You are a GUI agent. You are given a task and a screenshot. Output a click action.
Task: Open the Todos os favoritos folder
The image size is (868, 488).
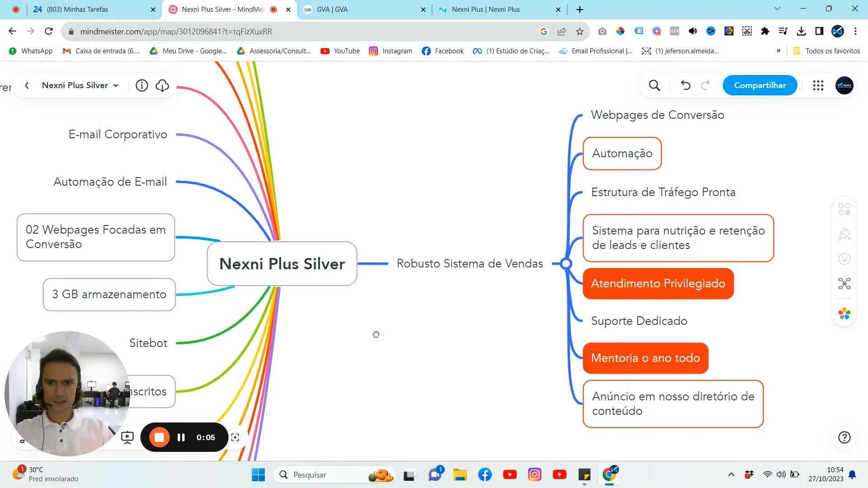tap(827, 51)
